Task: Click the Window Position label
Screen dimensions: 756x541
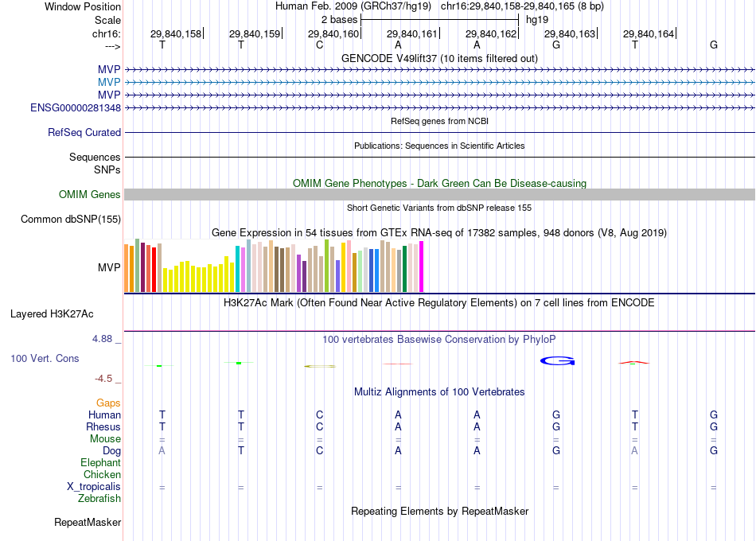Action: pyautogui.click(x=83, y=7)
